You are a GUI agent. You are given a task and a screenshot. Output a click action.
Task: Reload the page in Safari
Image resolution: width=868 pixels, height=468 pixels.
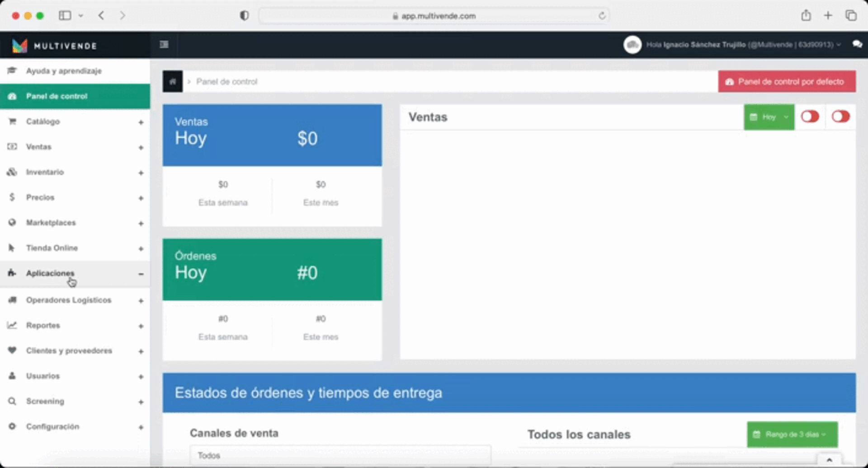tap(602, 16)
